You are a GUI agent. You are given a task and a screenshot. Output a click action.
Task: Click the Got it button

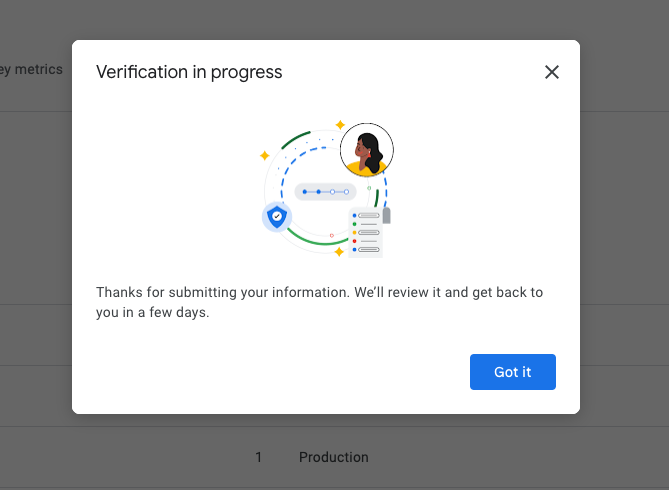coord(512,372)
